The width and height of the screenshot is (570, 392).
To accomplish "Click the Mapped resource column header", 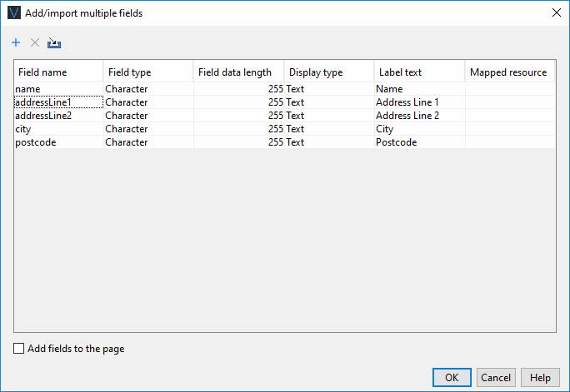I will 509,72.
